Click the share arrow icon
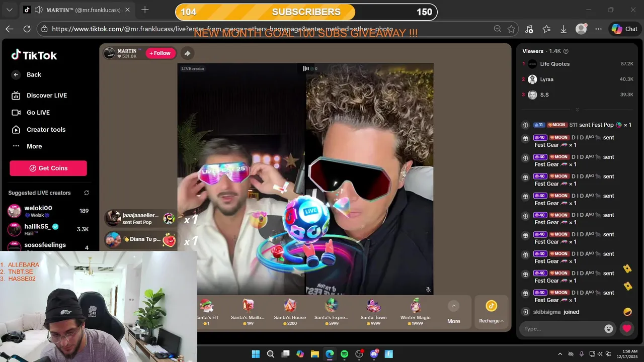644x362 pixels. (187, 53)
